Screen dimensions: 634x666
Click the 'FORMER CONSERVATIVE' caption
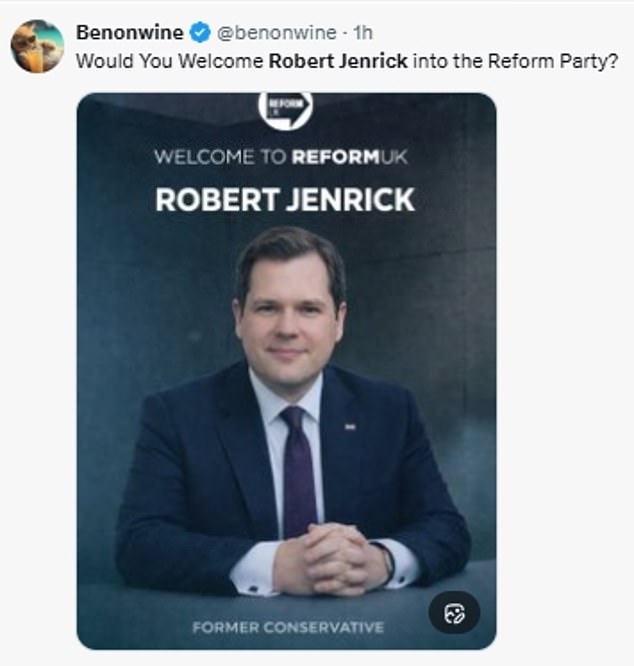(285, 627)
